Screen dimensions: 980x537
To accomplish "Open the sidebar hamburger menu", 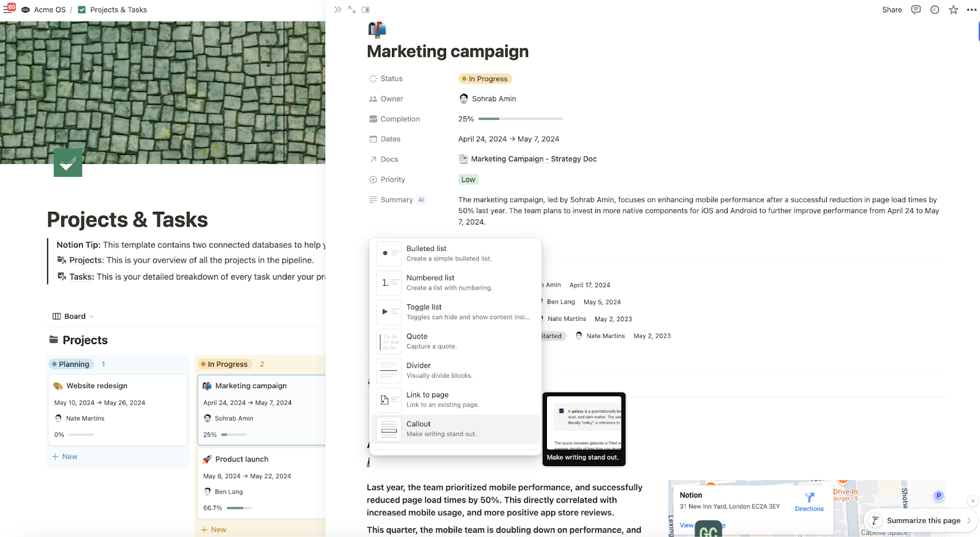I will [9, 9].
